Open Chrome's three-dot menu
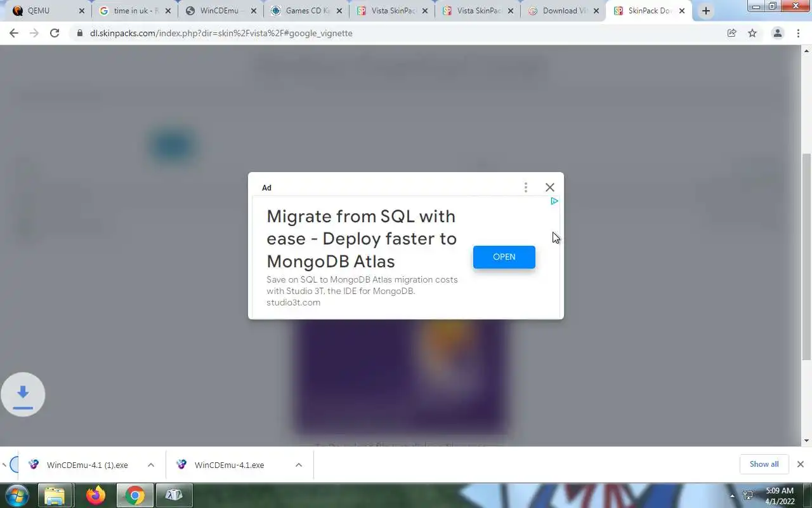The height and width of the screenshot is (508, 812). point(798,33)
